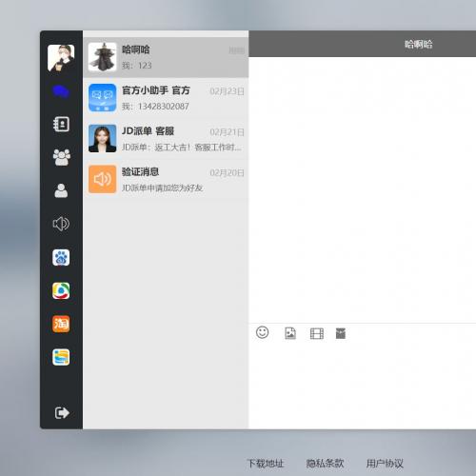
Task: Open the groups icon in sidebar
Action: [x=61, y=157]
